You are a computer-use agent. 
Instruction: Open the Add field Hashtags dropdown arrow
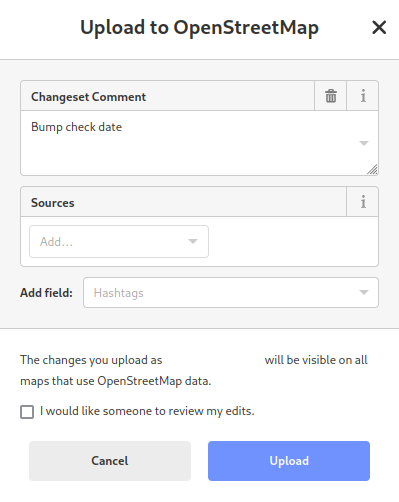(x=364, y=292)
